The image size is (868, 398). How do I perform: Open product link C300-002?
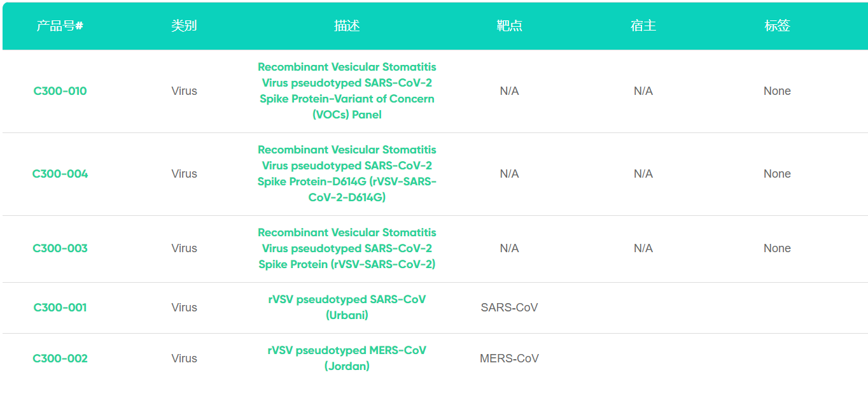tap(60, 359)
